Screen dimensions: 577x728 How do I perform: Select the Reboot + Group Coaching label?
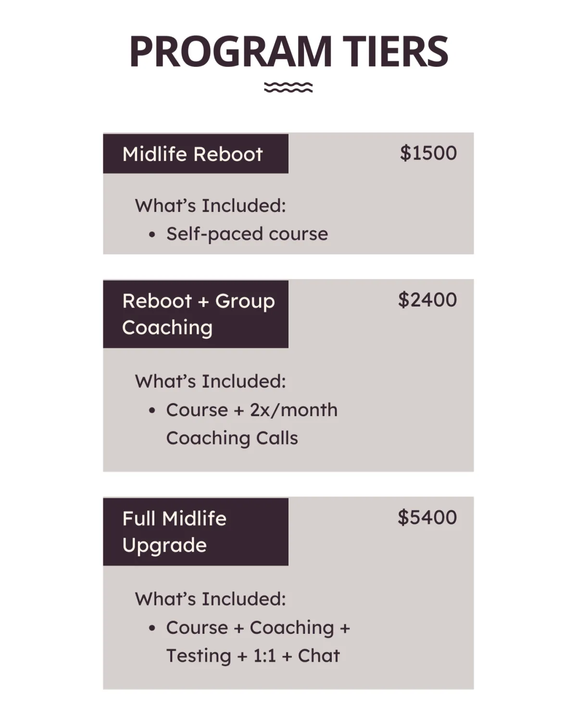(x=198, y=314)
